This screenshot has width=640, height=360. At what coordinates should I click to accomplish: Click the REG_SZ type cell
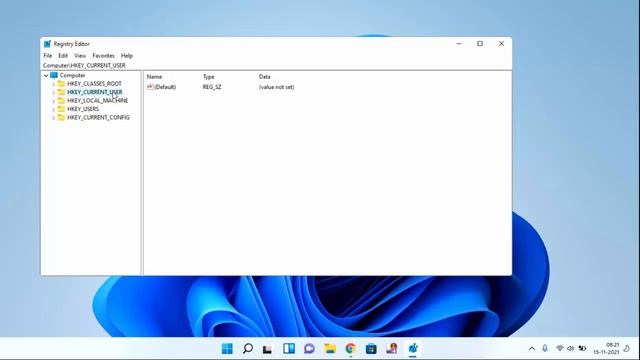(x=212, y=87)
